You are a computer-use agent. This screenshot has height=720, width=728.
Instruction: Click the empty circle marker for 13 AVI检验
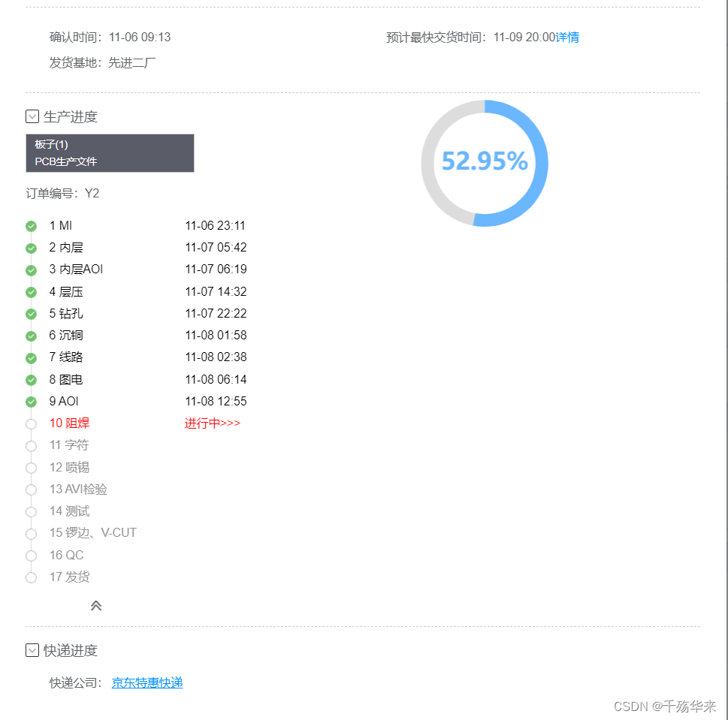[31, 490]
